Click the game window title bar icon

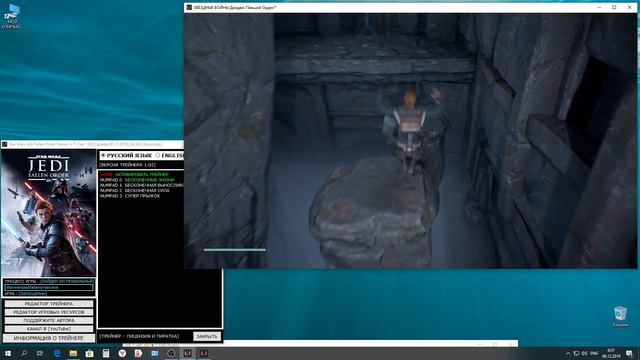(189, 7)
